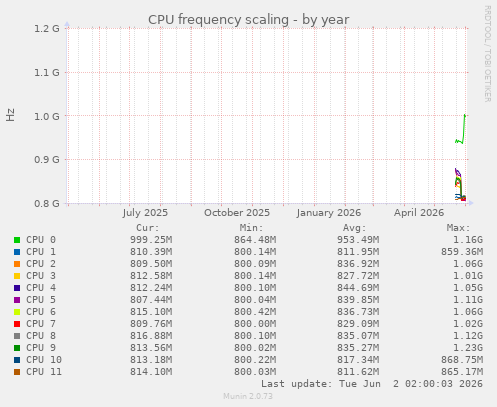Click CPU 7 minimum value 800.00M
This screenshot has height=407, width=497.
[x=255, y=324]
